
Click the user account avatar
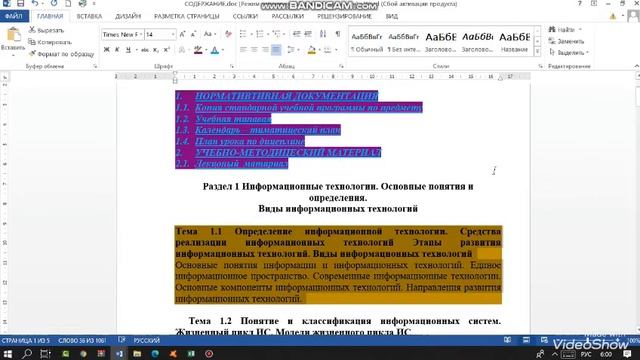coord(633,16)
